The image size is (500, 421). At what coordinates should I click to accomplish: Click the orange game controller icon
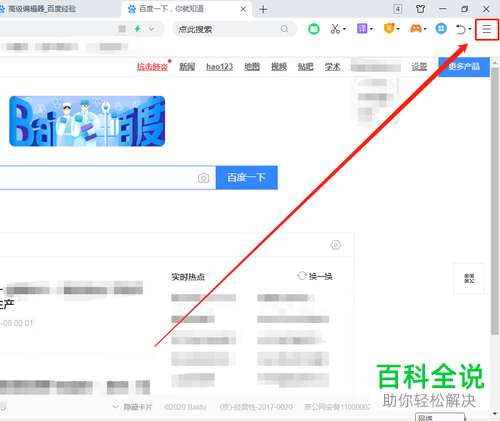(x=416, y=29)
